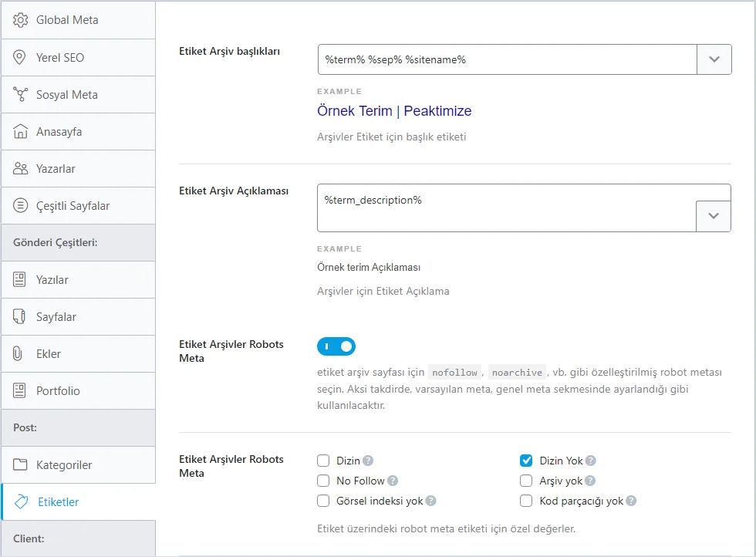The image size is (756, 557).
Task: Click the Yazılar document icon
Action: click(19, 280)
